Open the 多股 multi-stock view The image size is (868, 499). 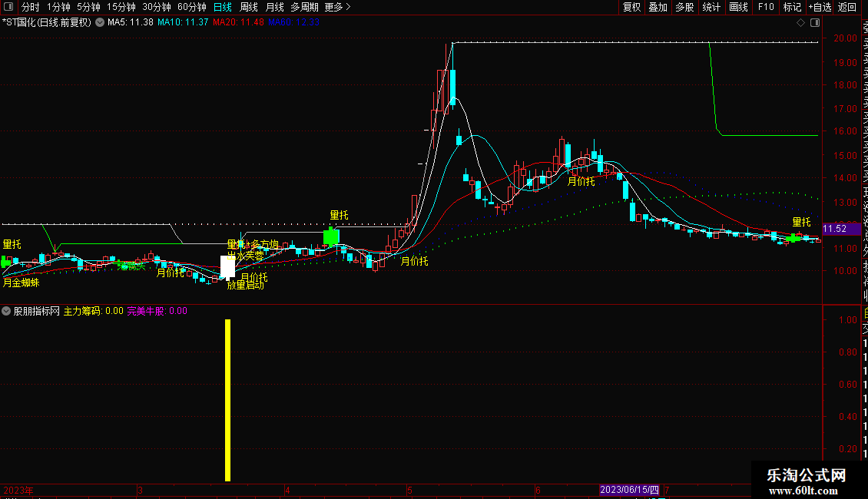[684, 7]
